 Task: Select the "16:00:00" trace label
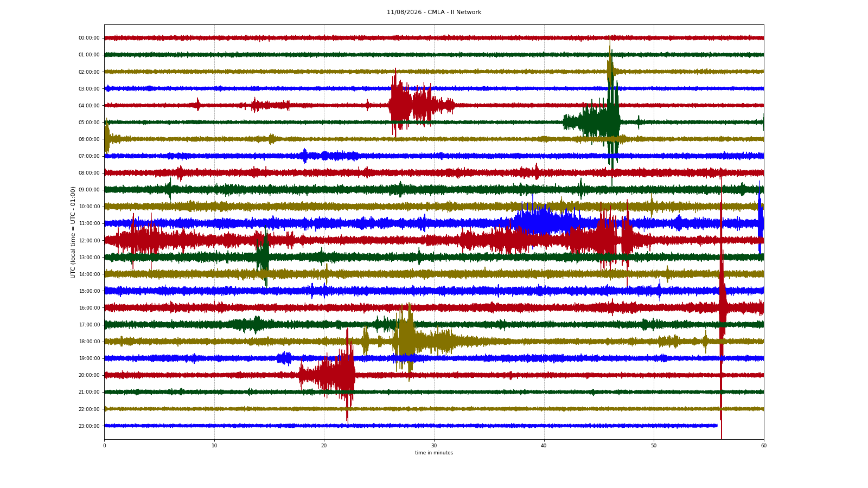tap(89, 307)
